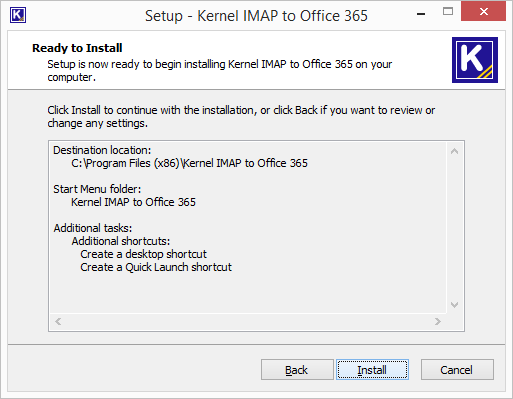Cancel the installation

click(x=457, y=370)
